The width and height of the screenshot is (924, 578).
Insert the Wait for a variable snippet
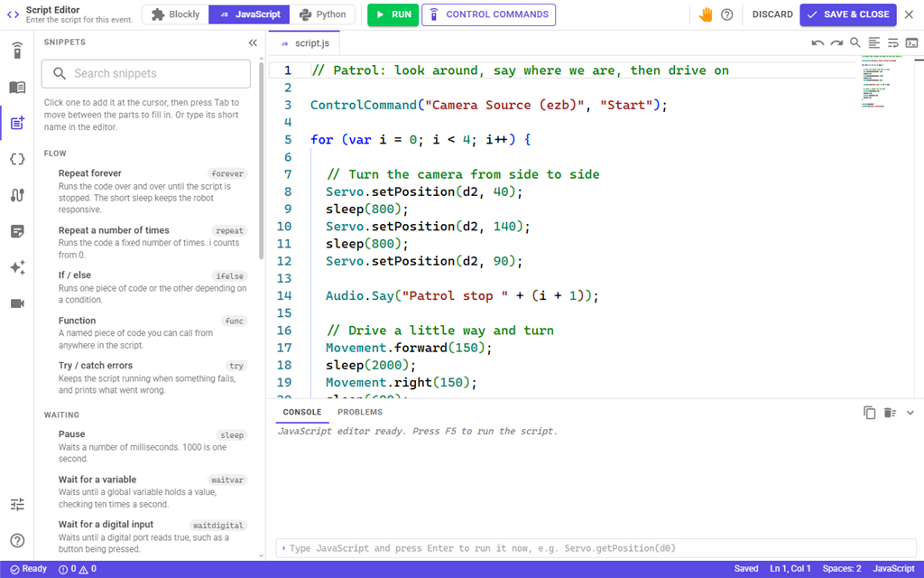pos(145,491)
